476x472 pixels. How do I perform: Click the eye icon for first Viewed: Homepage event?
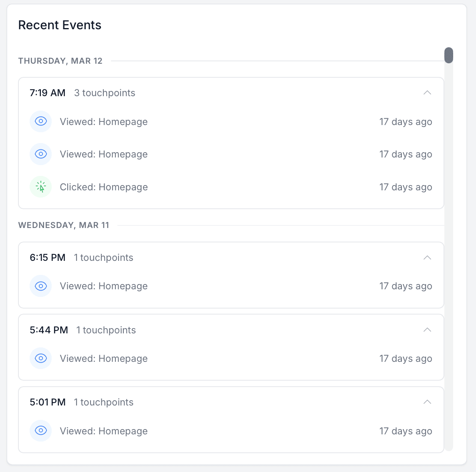pos(40,121)
